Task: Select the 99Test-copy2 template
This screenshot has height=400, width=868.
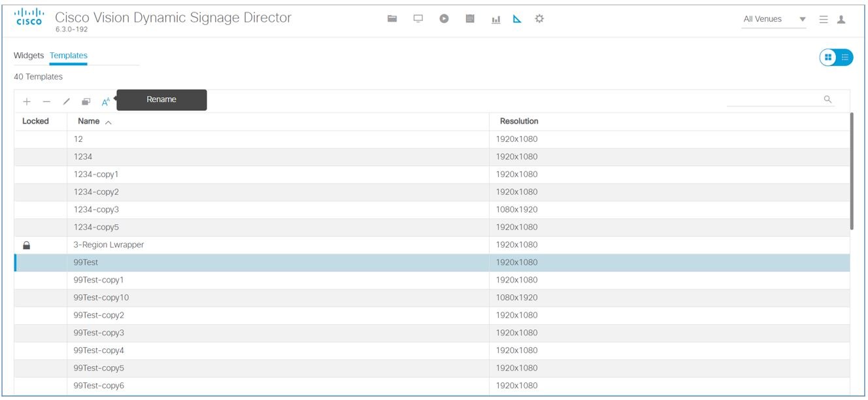Action: [433, 316]
